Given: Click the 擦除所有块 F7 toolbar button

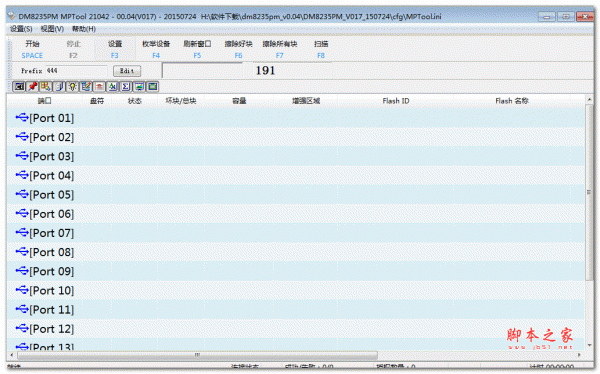Looking at the screenshot, I should click(280, 49).
